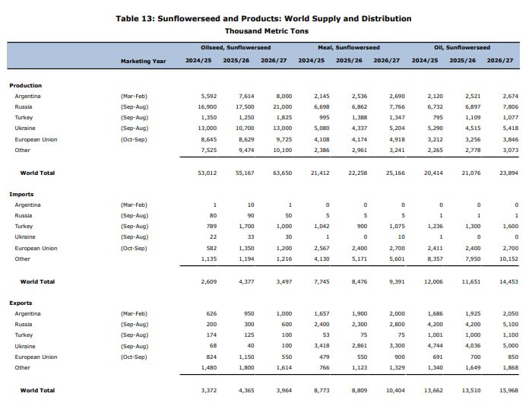
Task: Click the Table 13 title heading
Action: (x=263, y=18)
